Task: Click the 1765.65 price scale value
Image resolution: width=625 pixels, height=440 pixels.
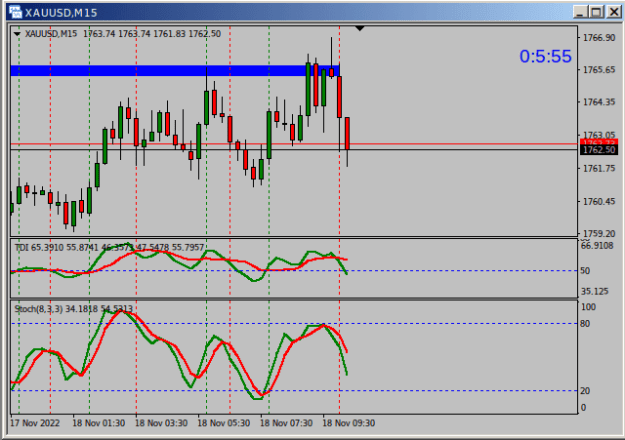Action: [x=599, y=70]
